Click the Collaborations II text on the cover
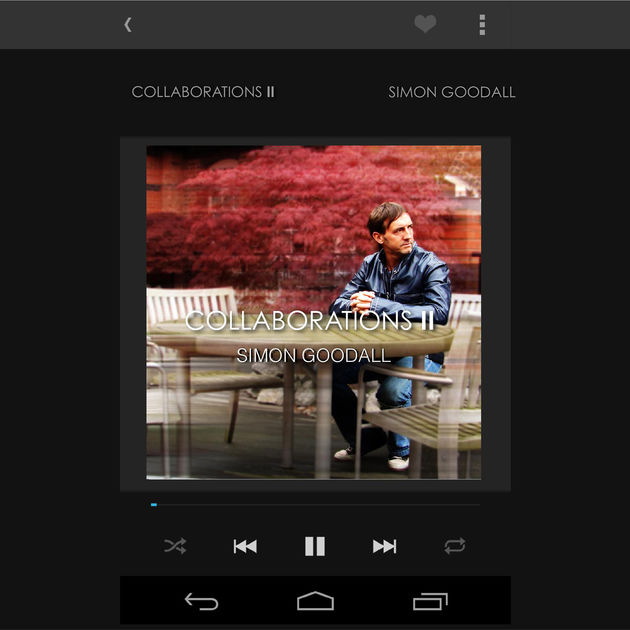Image resolution: width=630 pixels, height=630 pixels. click(310, 321)
